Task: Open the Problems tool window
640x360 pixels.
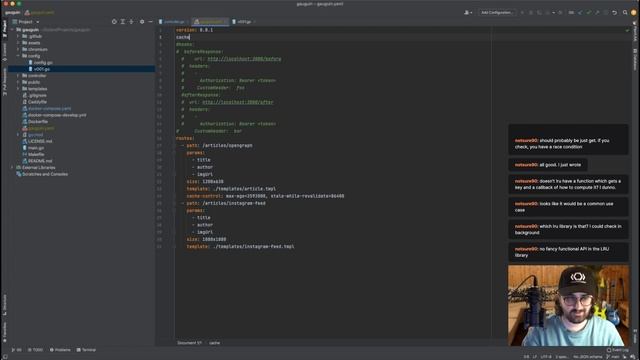Action: pos(60,350)
